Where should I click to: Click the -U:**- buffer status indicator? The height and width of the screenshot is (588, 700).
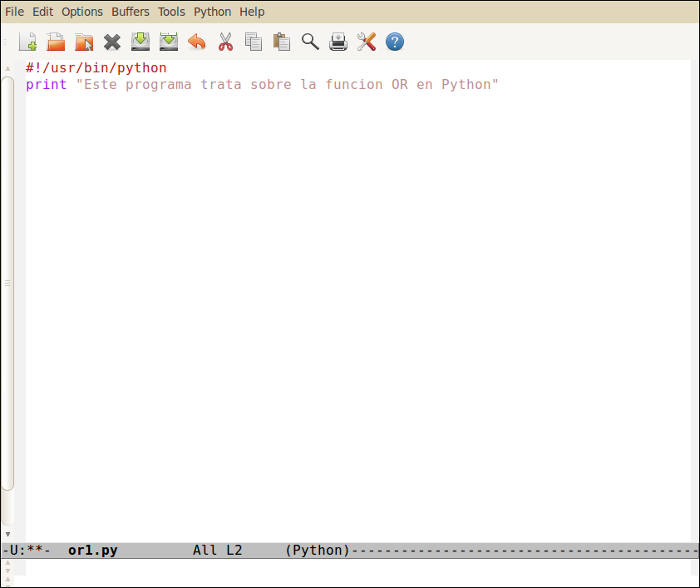[27, 550]
